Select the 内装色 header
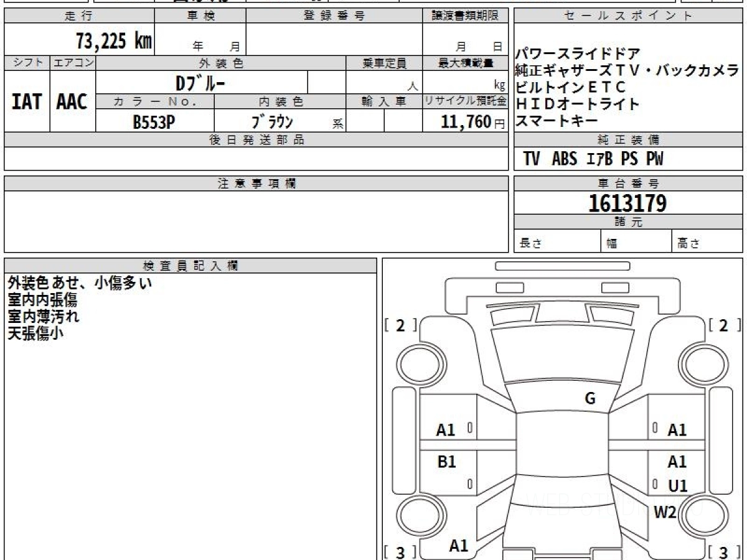Image resolution: width=747 pixels, height=560 pixels. (280, 101)
